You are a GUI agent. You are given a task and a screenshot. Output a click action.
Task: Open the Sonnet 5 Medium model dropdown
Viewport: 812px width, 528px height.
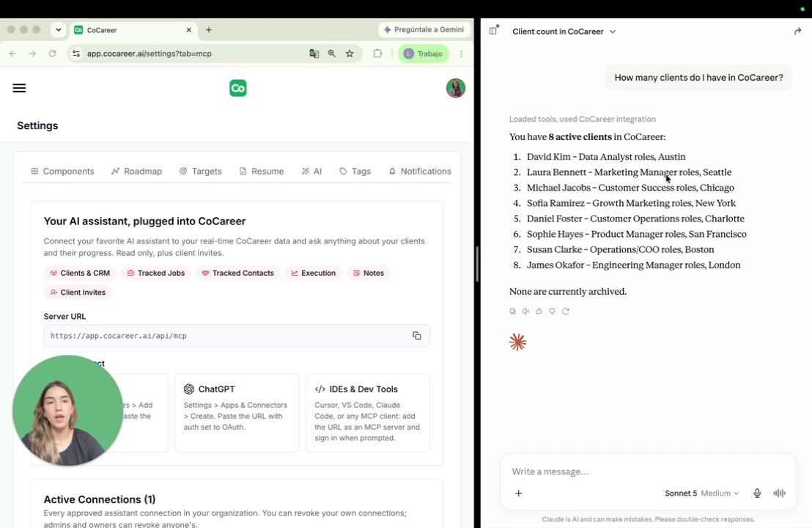click(x=701, y=494)
